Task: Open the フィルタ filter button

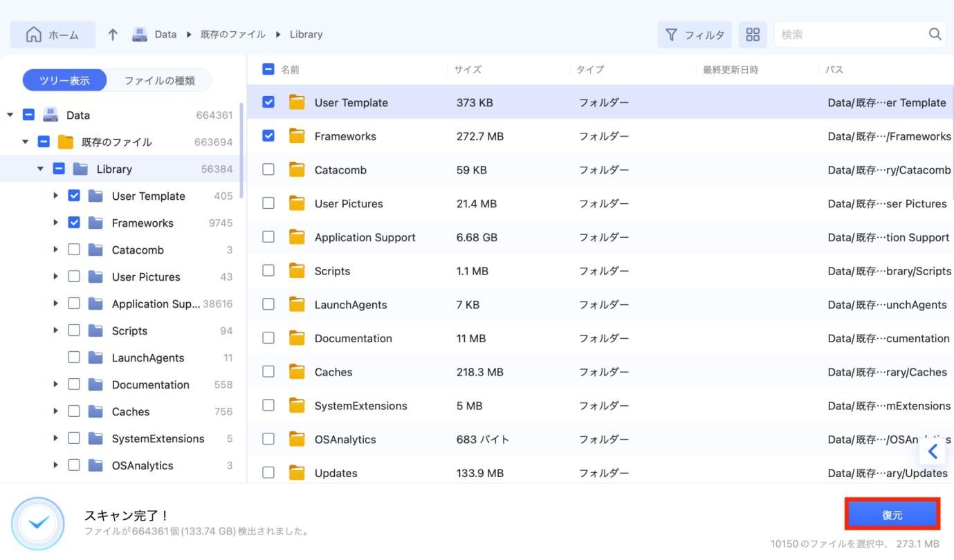Action: pyautogui.click(x=695, y=35)
